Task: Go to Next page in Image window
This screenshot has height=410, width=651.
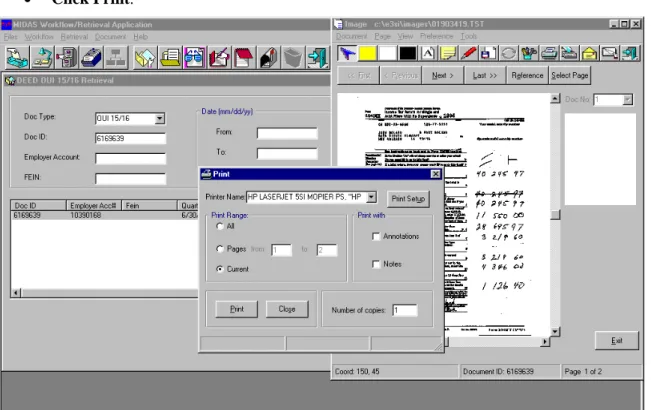Action: pos(443,76)
